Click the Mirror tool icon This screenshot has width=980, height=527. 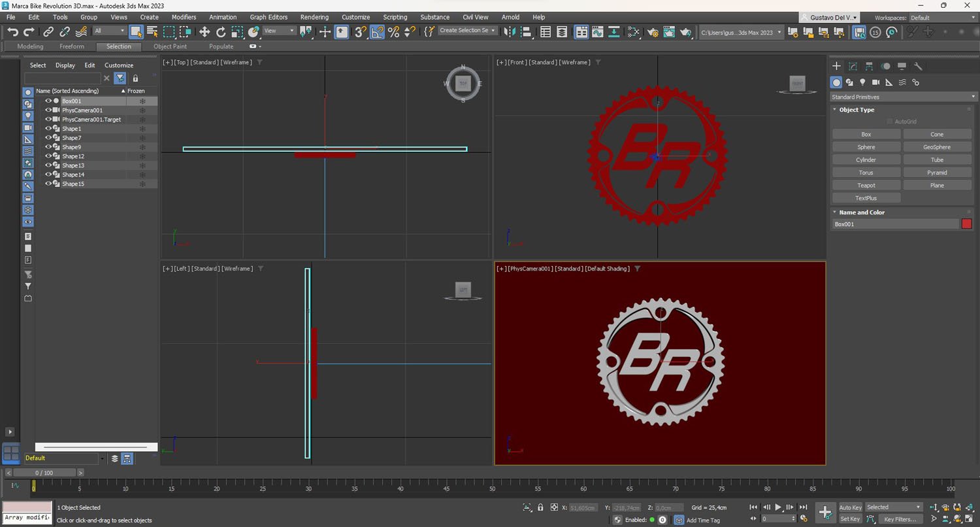pyautogui.click(x=510, y=31)
